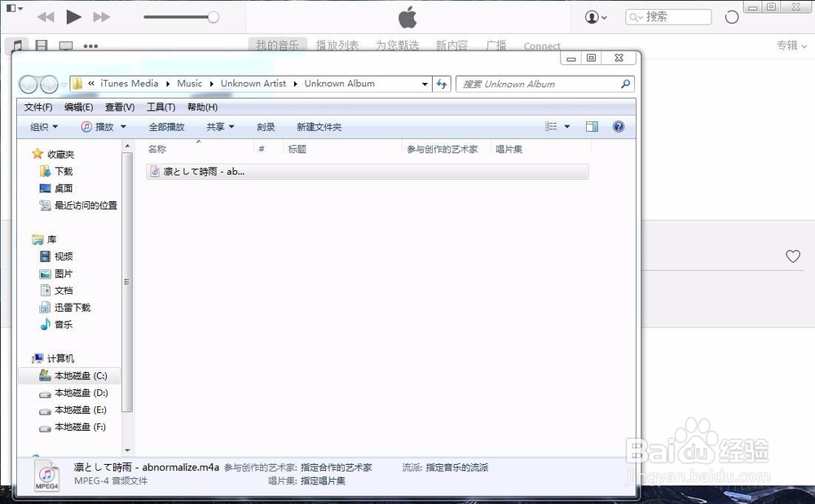Open the 查看(V) menu
The height and width of the screenshot is (504, 815).
pyautogui.click(x=120, y=107)
